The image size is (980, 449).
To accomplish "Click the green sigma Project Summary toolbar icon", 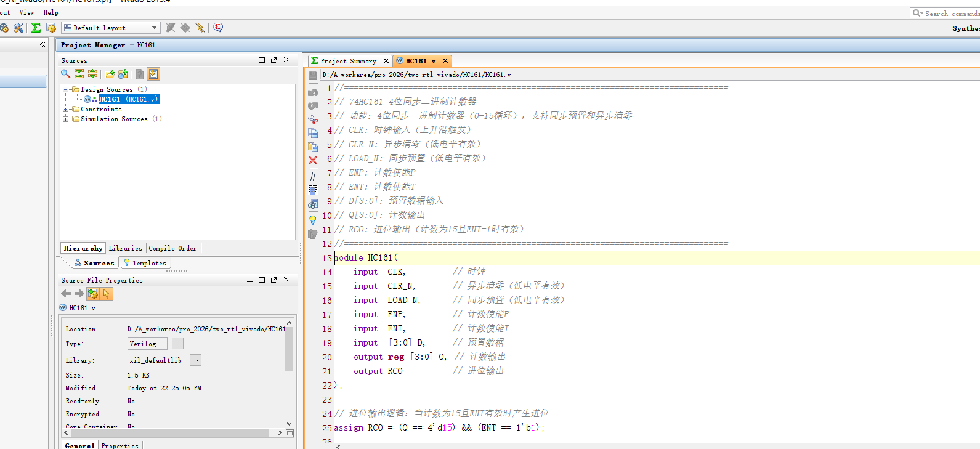I will click(36, 28).
